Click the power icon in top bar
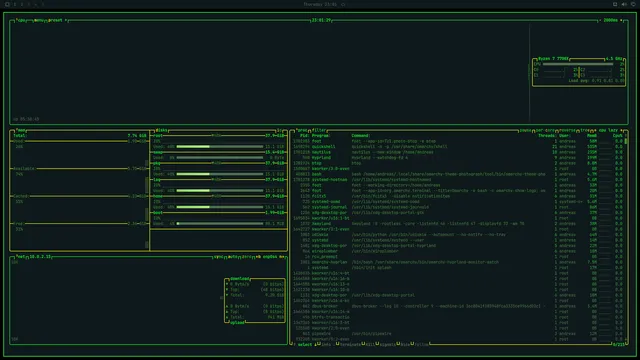The height and width of the screenshot is (360, 640). [x=633, y=4]
